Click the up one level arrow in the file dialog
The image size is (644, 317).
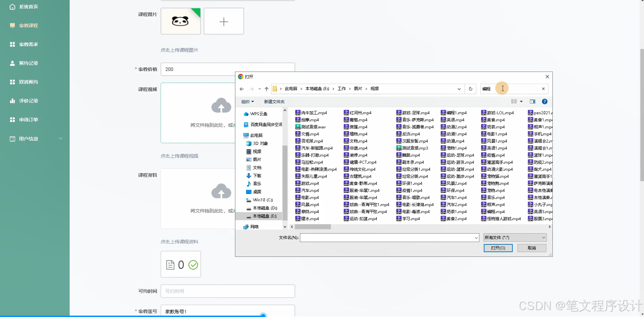coord(266,89)
